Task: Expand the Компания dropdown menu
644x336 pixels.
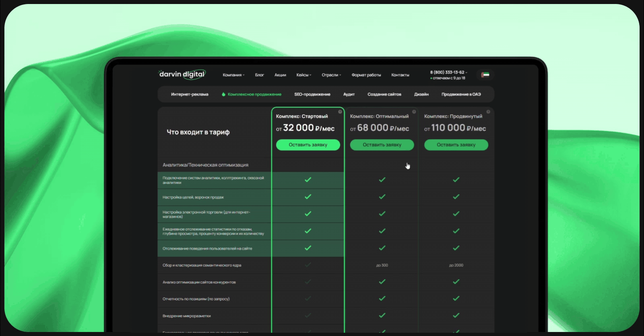Action: point(233,75)
